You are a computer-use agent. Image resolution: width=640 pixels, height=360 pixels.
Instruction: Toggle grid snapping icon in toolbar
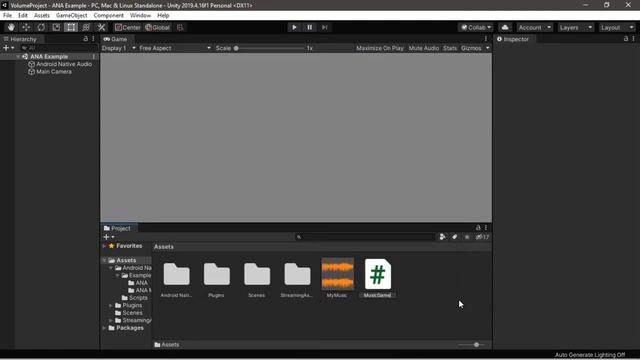click(x=180, y=27)
